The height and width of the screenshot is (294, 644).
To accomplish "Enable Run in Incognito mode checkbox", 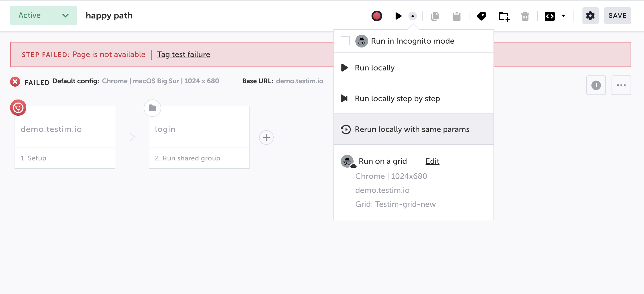I will tap(345, 41).
